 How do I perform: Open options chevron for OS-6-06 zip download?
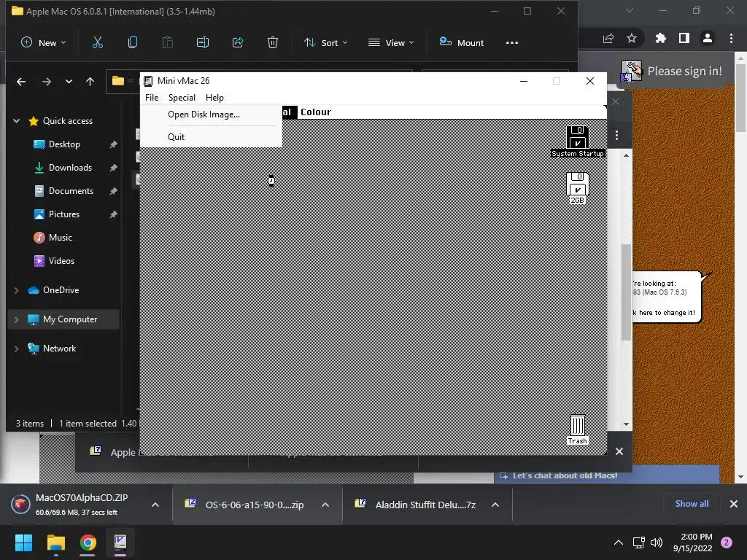pos(325,505)
